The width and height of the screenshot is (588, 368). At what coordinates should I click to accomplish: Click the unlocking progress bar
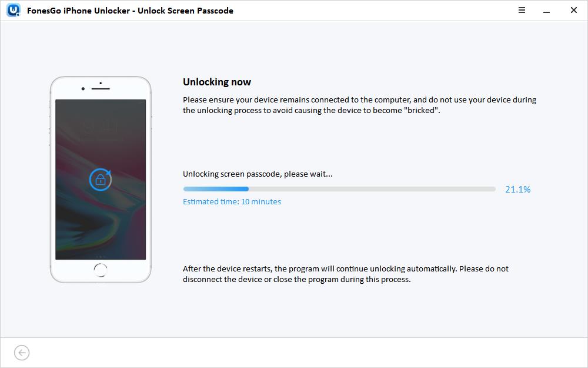[x=339, y=189]
